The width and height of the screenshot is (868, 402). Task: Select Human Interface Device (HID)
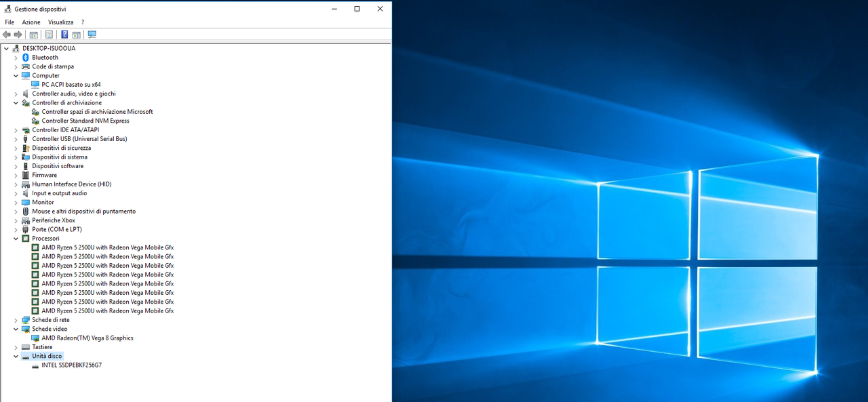pyautogui.click(x=72, y=184)
